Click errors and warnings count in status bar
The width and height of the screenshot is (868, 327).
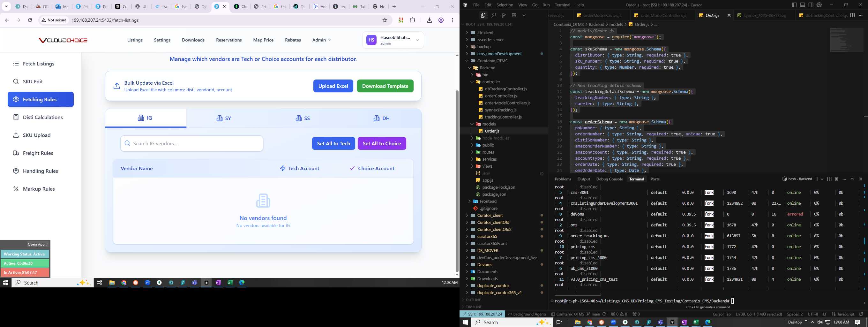click(619, 314)
